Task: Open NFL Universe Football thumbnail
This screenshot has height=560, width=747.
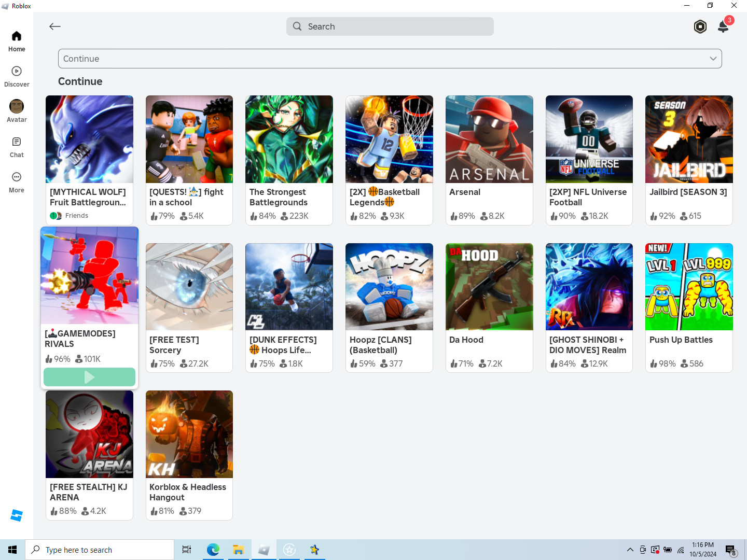Action: (x=589, y=139)
